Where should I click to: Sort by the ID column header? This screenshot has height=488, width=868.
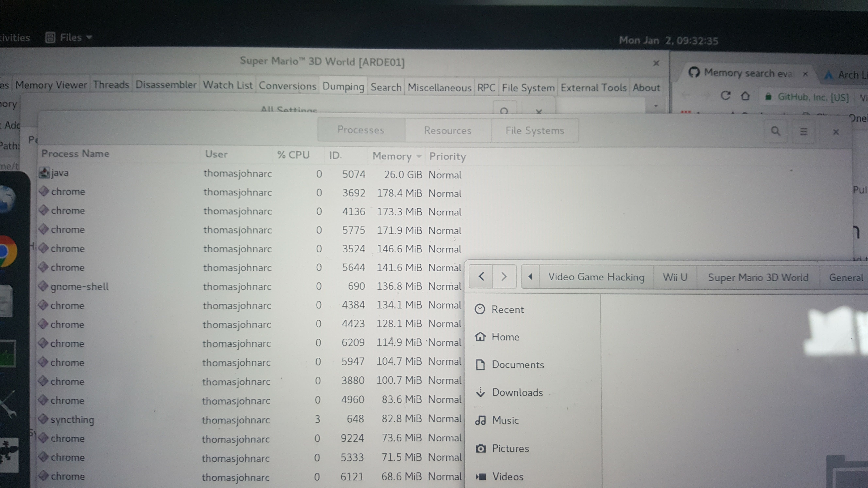[335, 155]
